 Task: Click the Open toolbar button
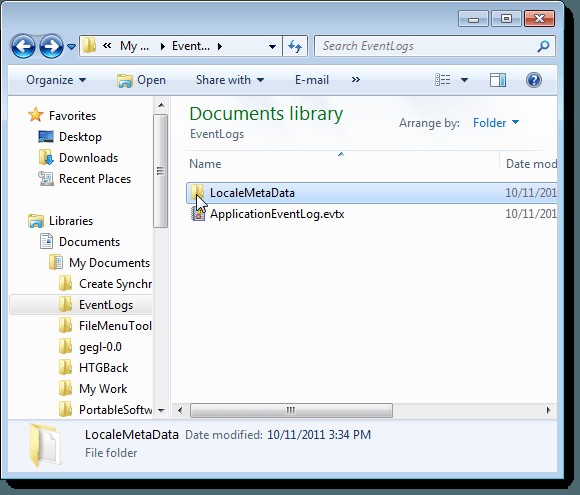[141, 80]
